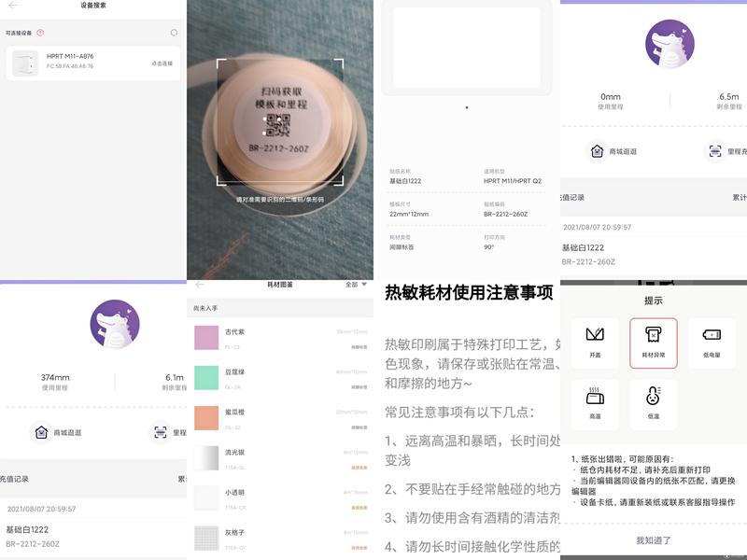This screenshot has width=747, height=560.
Task: Select the 高温 overheating icon
Action: coord(595,404)
